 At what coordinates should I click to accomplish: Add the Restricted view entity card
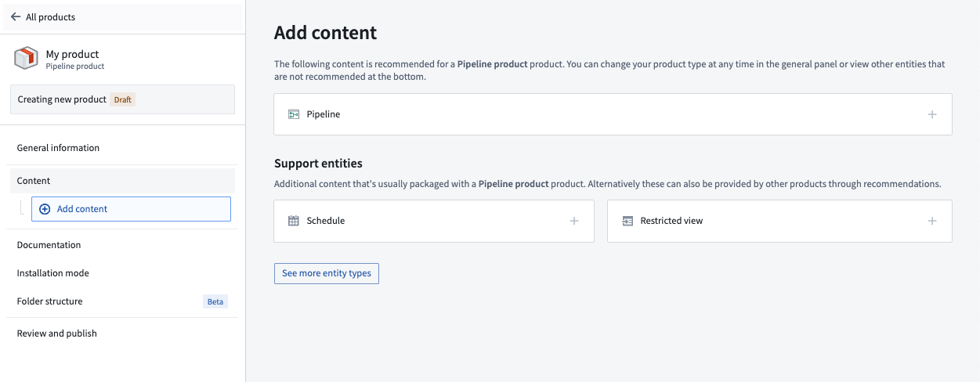click(x=779, y=221)
